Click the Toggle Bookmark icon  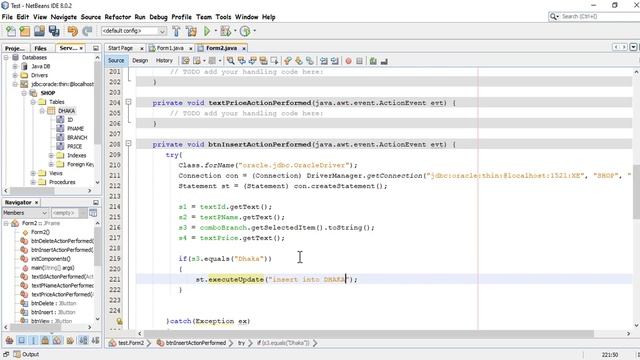tap(310, 61)
